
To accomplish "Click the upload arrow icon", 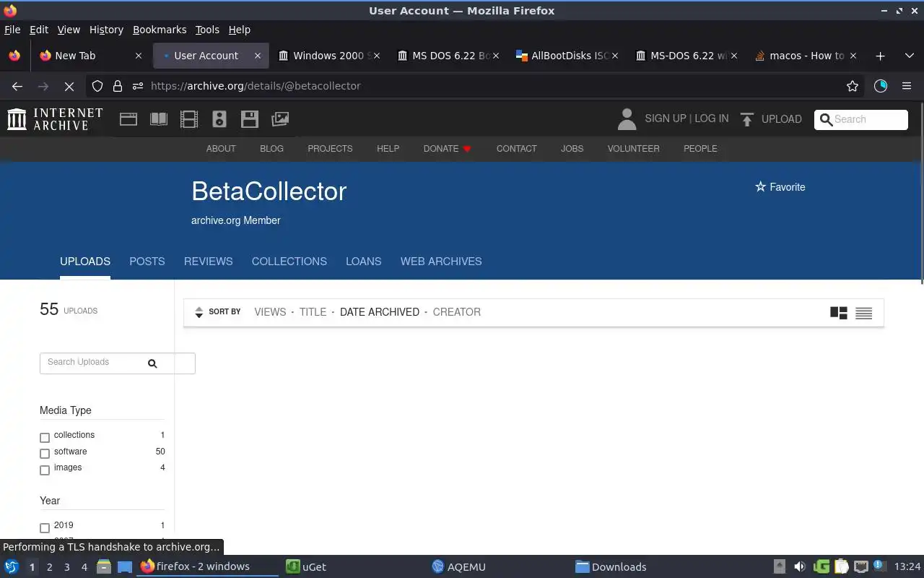I will (747, 119).
